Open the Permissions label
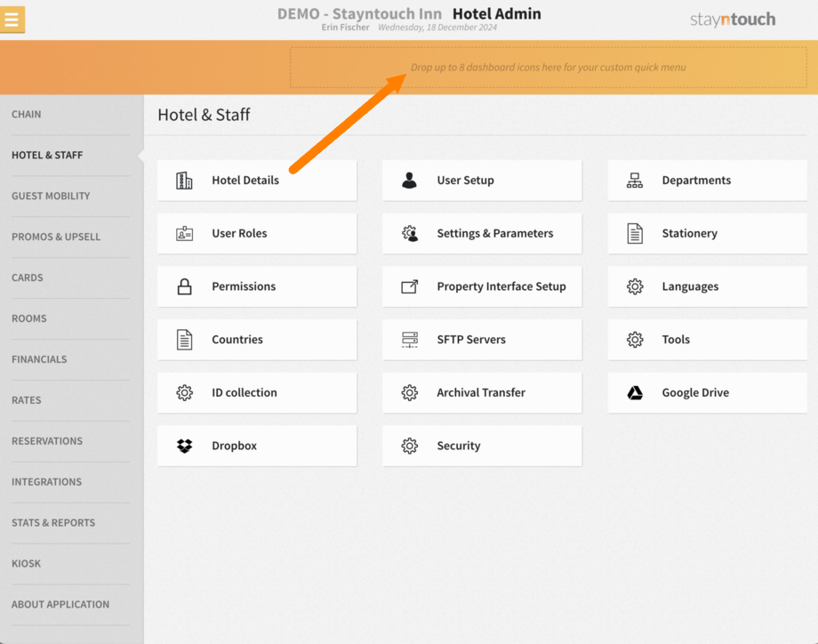Image resolution: width=818 pixels, height=644 pixels. [x=244, y=286]
